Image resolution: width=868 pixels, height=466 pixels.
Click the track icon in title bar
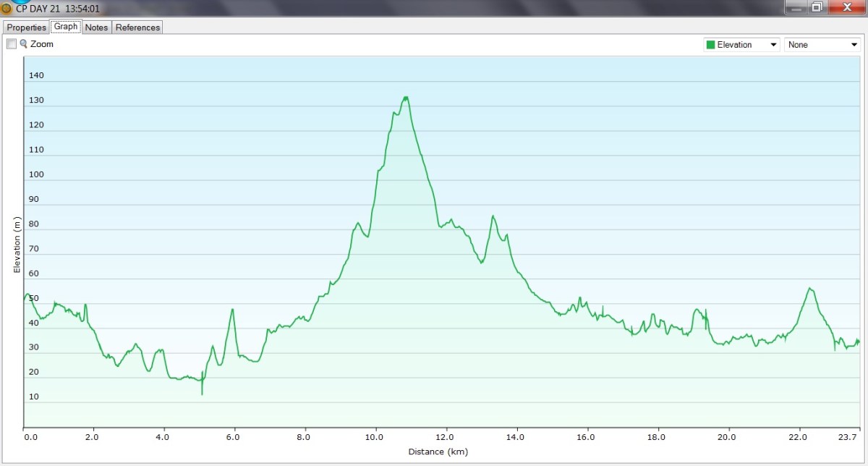pyautogui.click(x=7, y=9)
